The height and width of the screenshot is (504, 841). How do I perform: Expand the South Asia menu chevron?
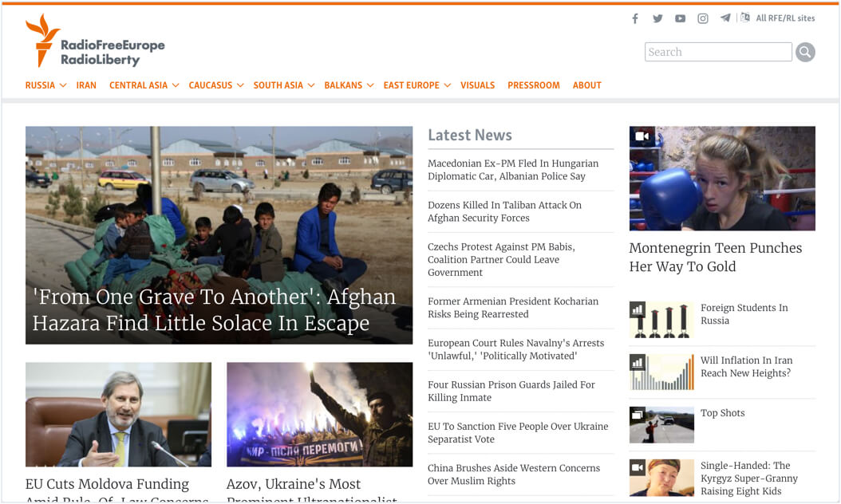pos(311,85)
